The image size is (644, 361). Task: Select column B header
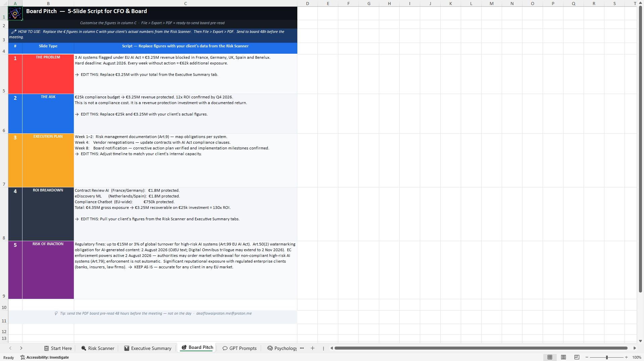point(48,3)
